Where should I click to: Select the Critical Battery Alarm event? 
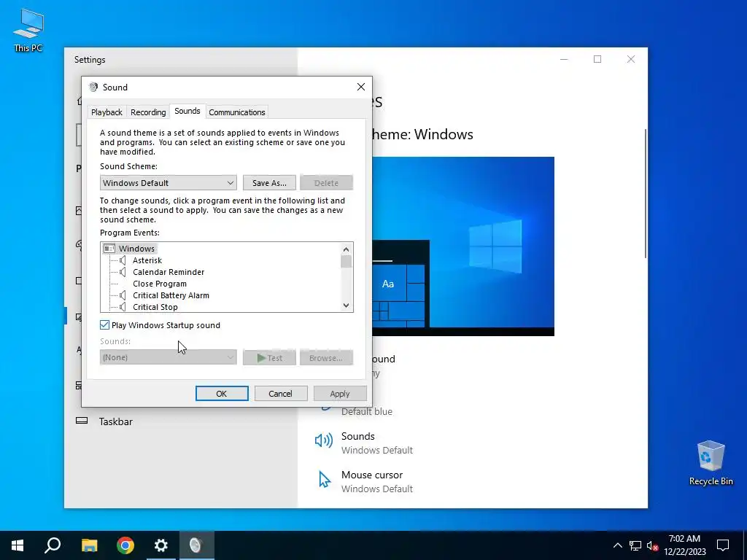171,295
